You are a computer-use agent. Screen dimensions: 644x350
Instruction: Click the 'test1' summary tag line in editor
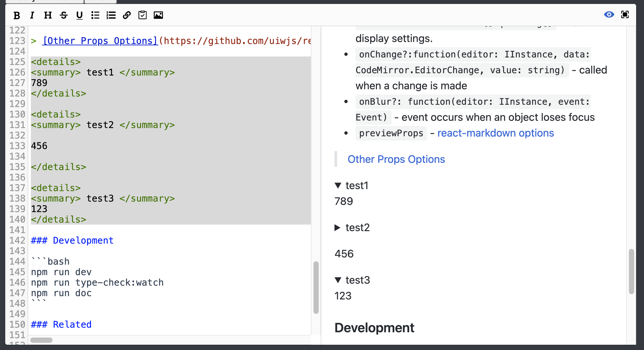tap(103, 72)
